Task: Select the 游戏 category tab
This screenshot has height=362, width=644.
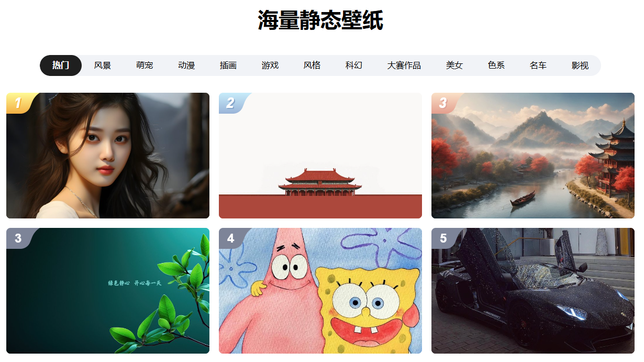Action: click(x=270, y=65)
